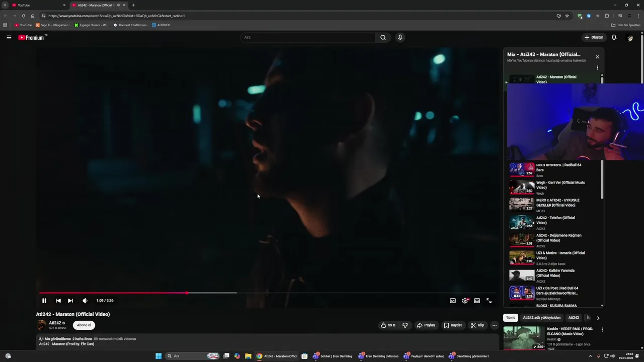Bookmark this page with the star

567,16
